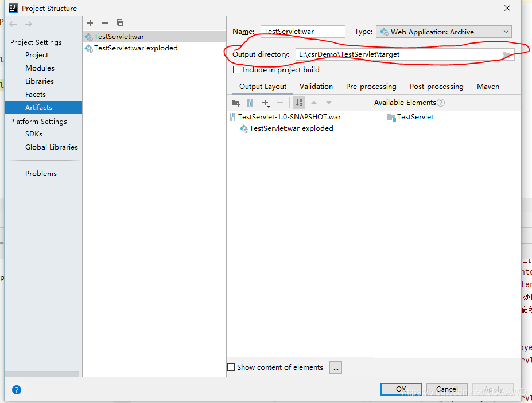This screenshot has height=403, width=532.
Task: Click the IntelliJ logo in title bar
Action: [13, 8]
